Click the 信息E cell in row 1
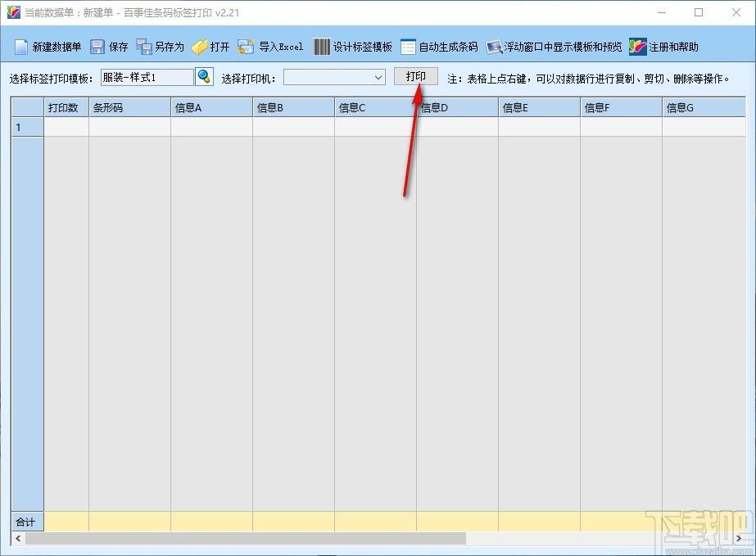Viewport: 756px width, 556px height. click(x=540, y=127)
